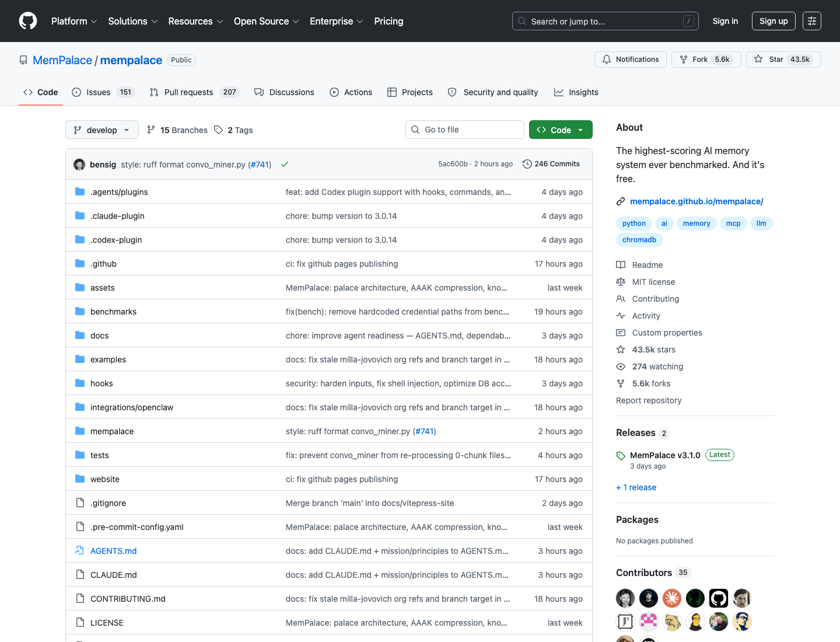Open the Insights tab
This screenshot has height=642, width=840.
point(576,92)
